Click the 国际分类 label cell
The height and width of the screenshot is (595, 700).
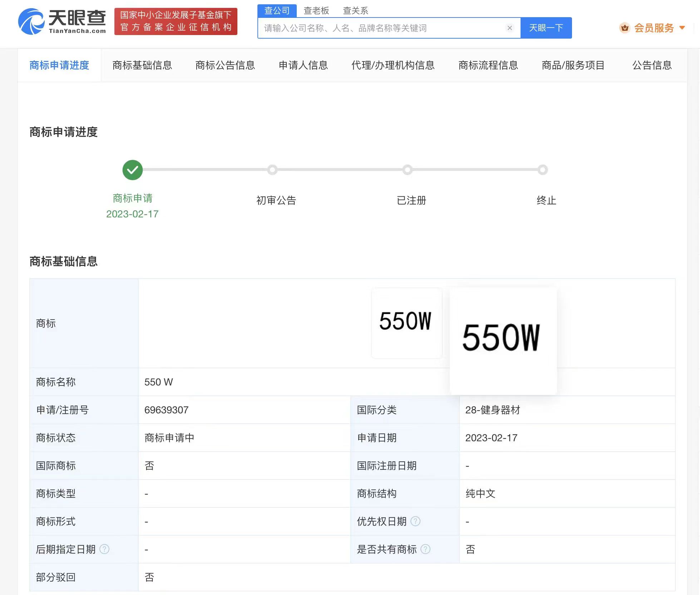[x=405, y=410]
